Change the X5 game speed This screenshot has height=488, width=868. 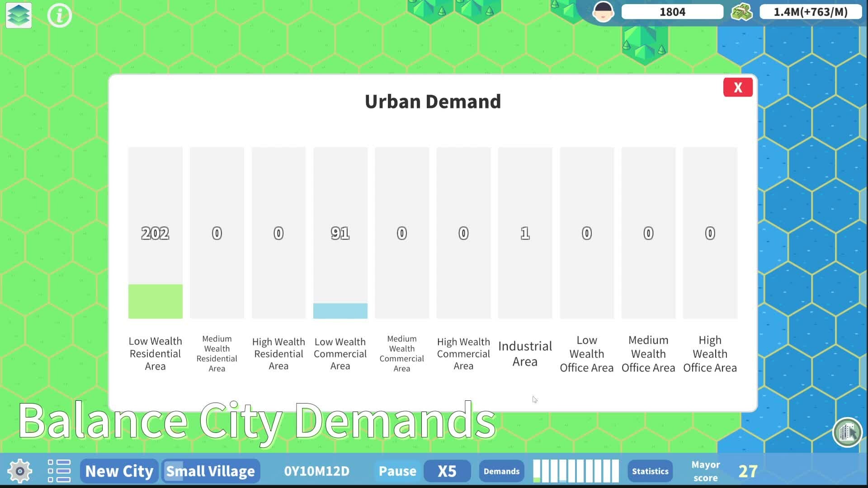pos(447,471)
